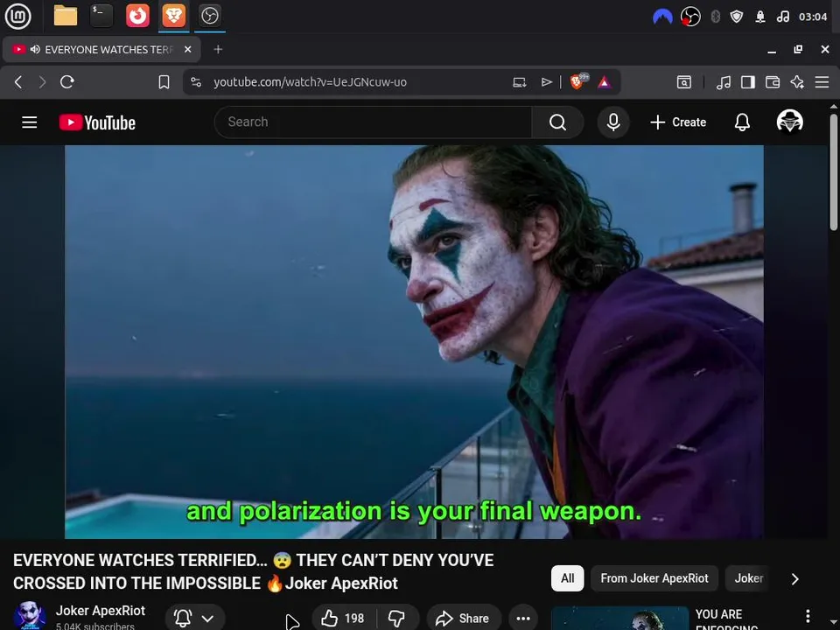Select the All filter chip
840x630 pixels.
coord(567,578)
